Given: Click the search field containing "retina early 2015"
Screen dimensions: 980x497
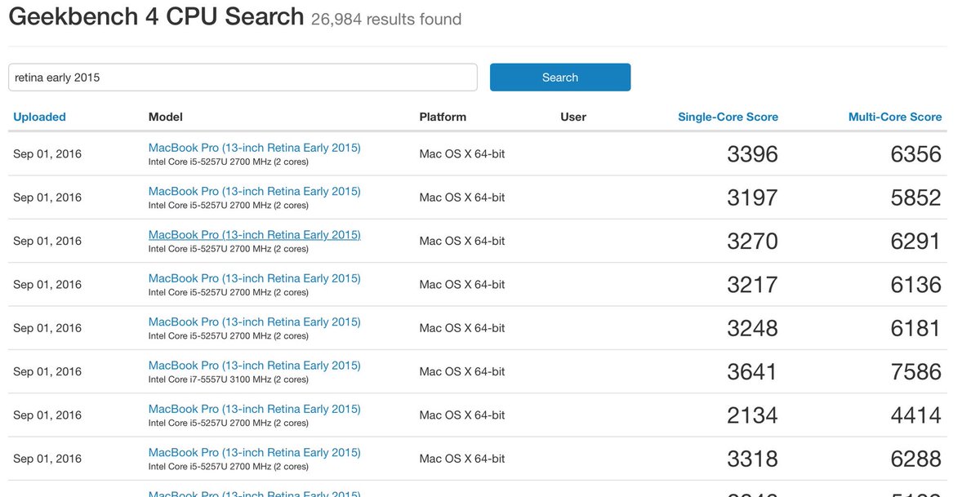Looking at the screenshot, I should point(243,78).
